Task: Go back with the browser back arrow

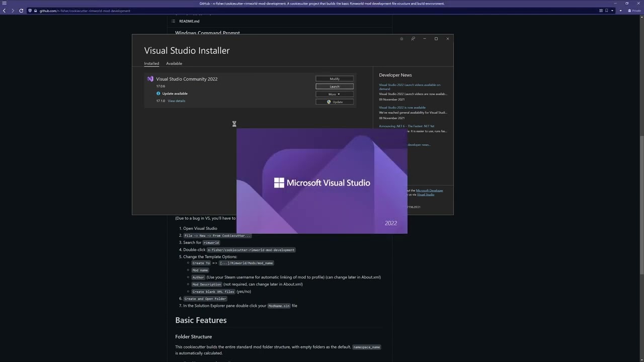Action: tap(4, 11)
